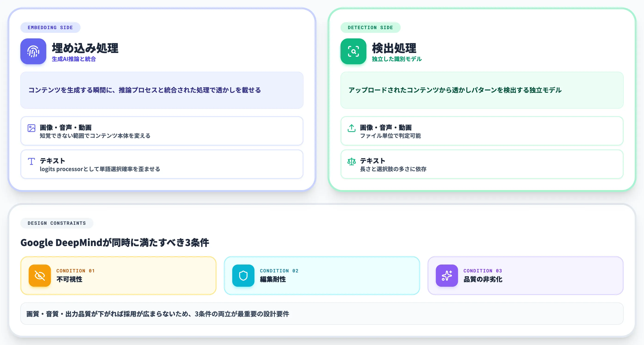Click the blue box about コンテンツを生成する瞬間に
The width and height of the screenshot is (644, 345).
coord(162,90)
